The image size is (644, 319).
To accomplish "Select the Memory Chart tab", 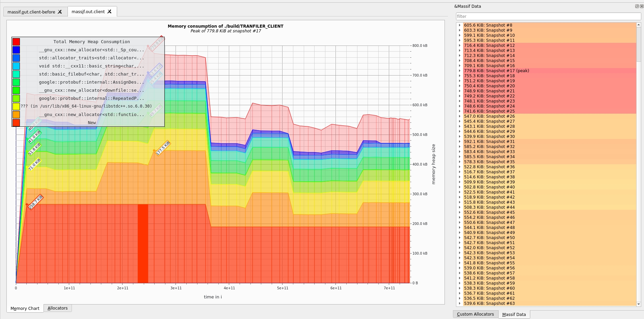I will [25, 309].
